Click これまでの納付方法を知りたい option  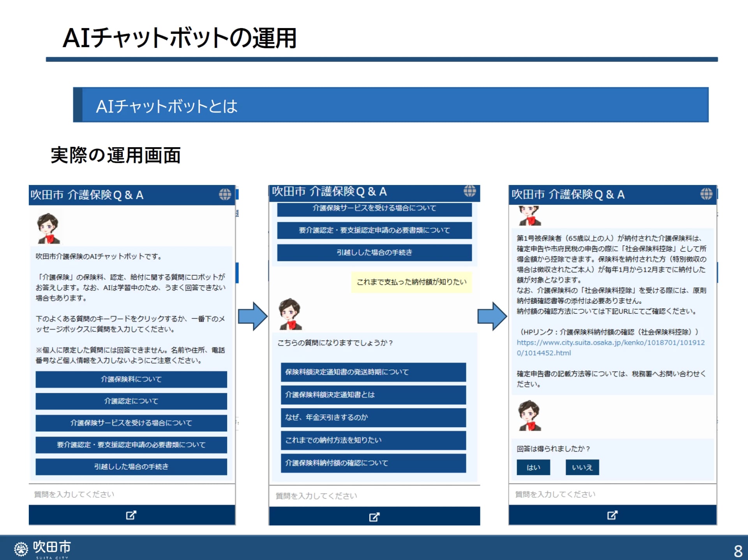373,440
